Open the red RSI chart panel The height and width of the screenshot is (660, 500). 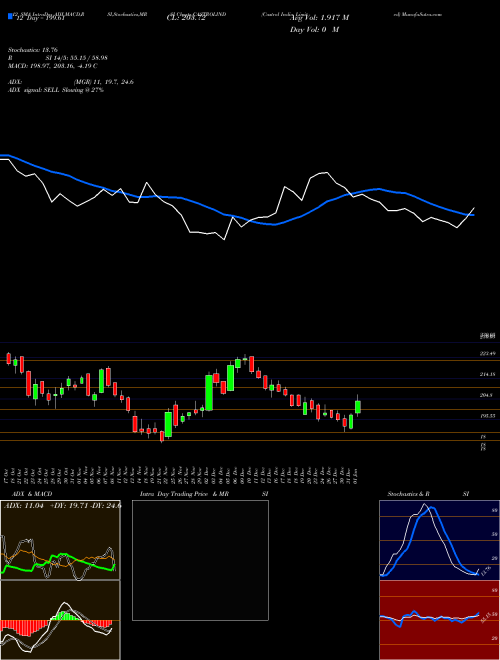[x=439, y=620]
